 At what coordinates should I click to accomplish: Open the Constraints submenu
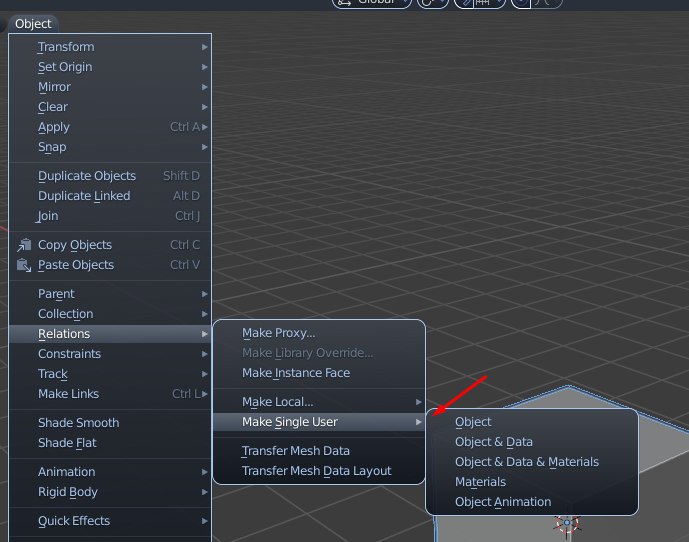pyautogui.click(x=110, y=354)
